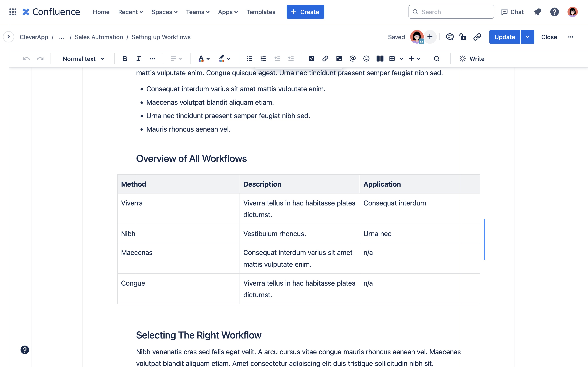The width and height of the screenshot is (588, 367).
Task: Expand the collapsed sidebar chevron
Action: click(9, 37)
